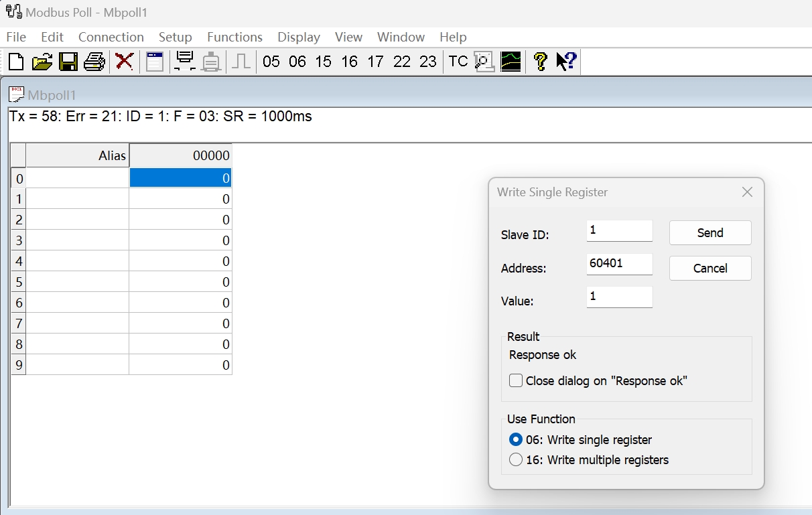Image resolution: width=812 pixels, height=515 pixels.
Task: Click the New document icon
Action: point(16,62)
